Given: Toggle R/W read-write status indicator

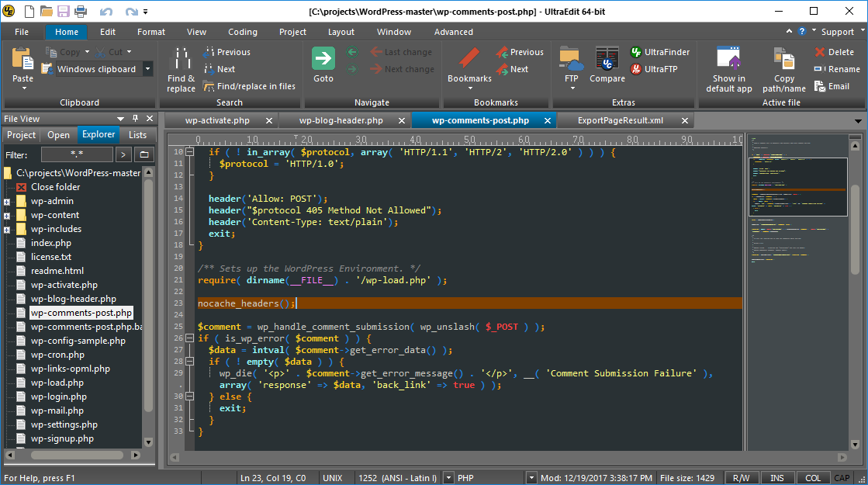Looking at the screenshot, I should point(741,478).
